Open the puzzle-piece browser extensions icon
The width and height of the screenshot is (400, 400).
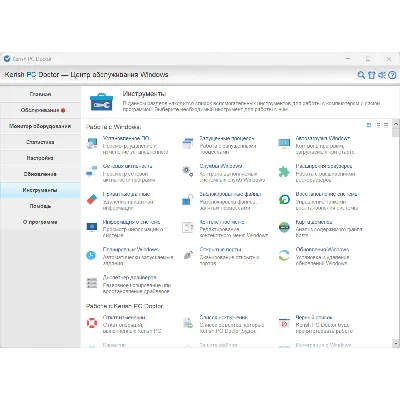(x=284, y=171)
